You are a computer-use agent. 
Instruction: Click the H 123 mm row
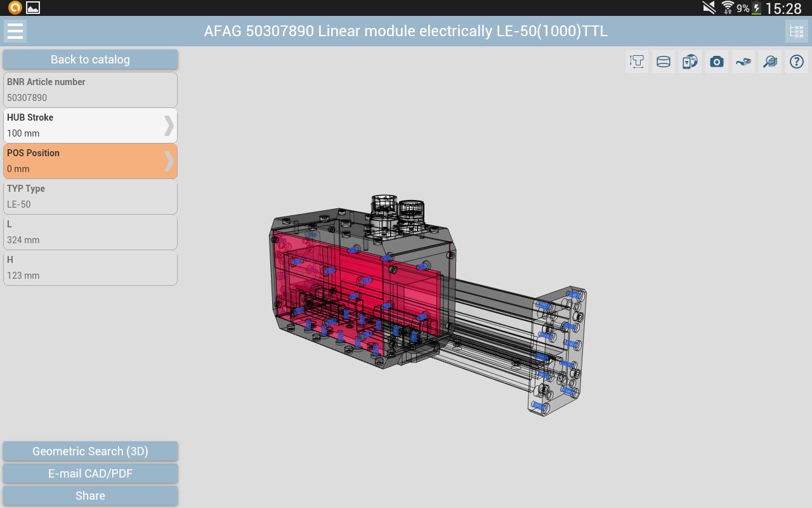pos(90,267)
